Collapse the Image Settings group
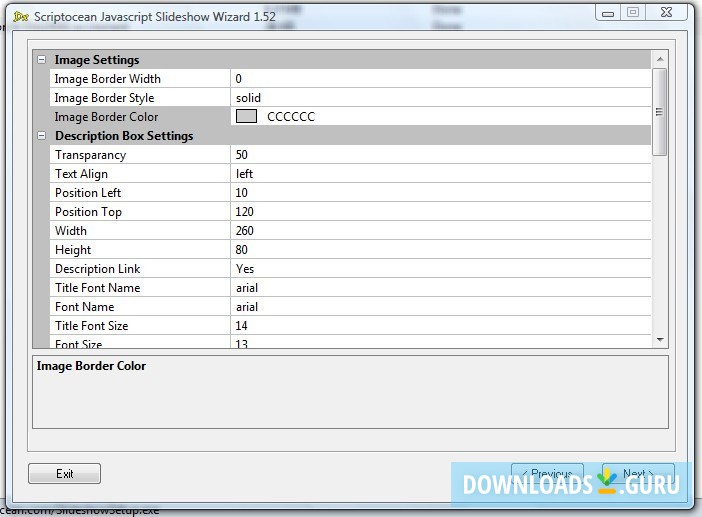 (x=42, y=60)
